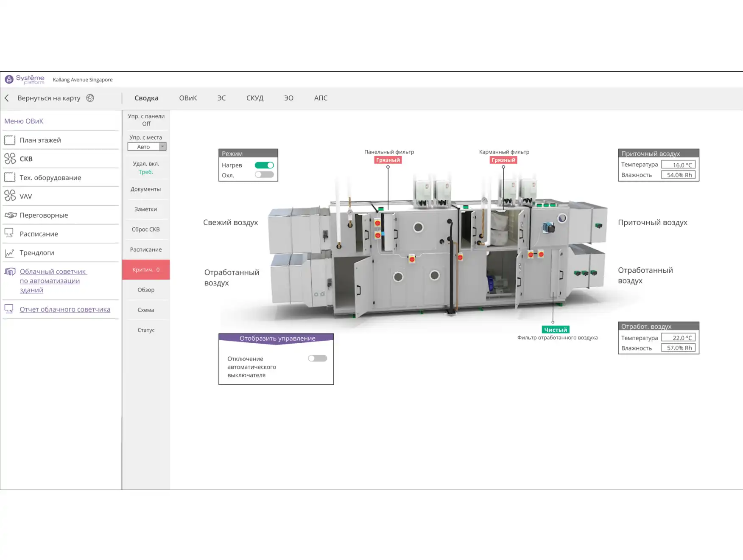Viewport: 743px width, 560px height.
Task: Click the red Критич. 0 alarm button
Action: pyautogui.click(x=146, y=270)
